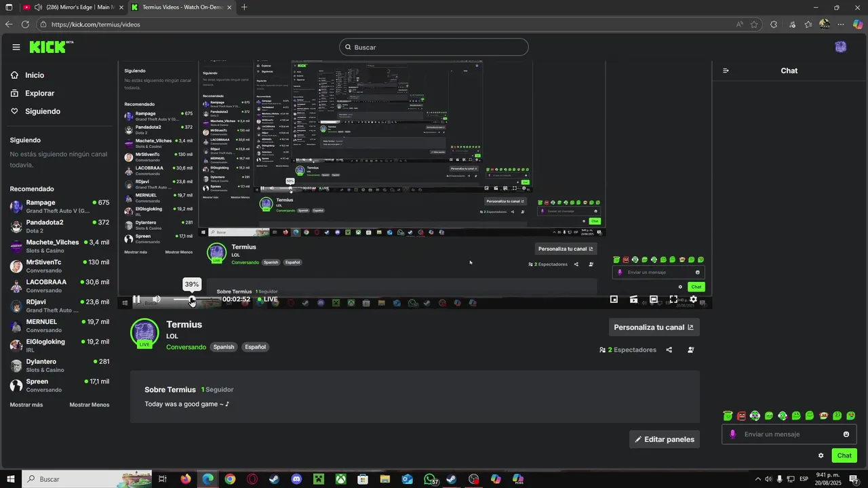Open a new browser tab
The width and height of the screenshot is (868, 488).
point(244,7)
